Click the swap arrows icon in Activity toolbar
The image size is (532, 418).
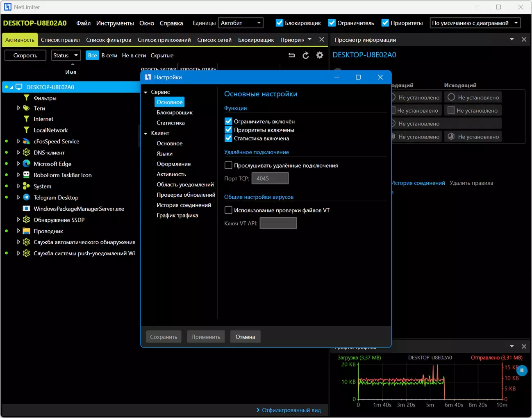coord(292,55)
